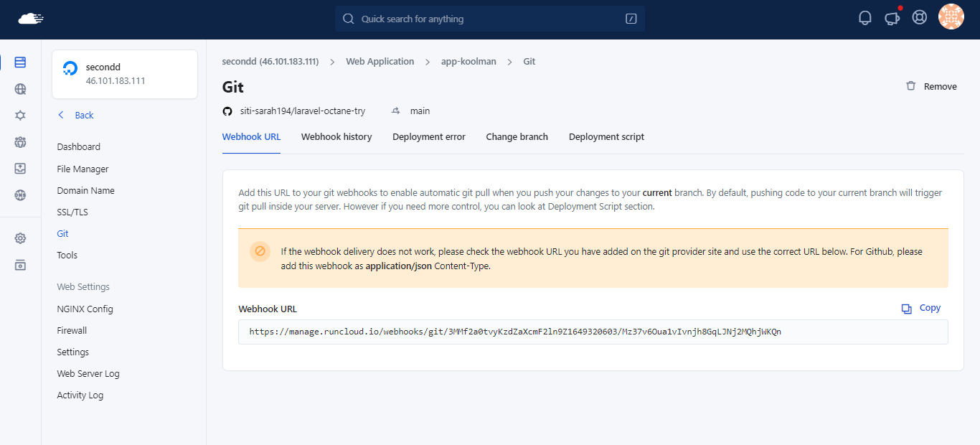Click the warning icon in orange notice
This screenshot has height=445, width=980.
pyautogui.click(x=260, y=251)
